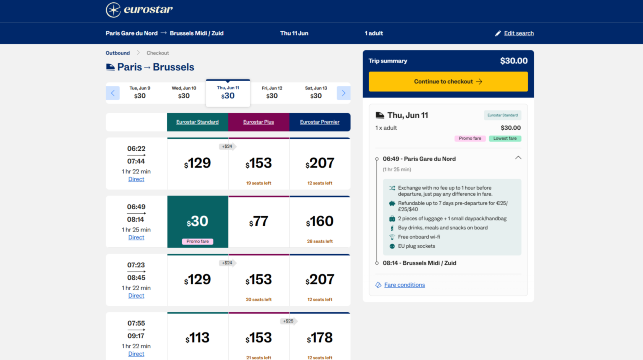Click the train icon beside Thu, Jun 11
This screenshot has width=643, height=360.
[x=380, y=115]
